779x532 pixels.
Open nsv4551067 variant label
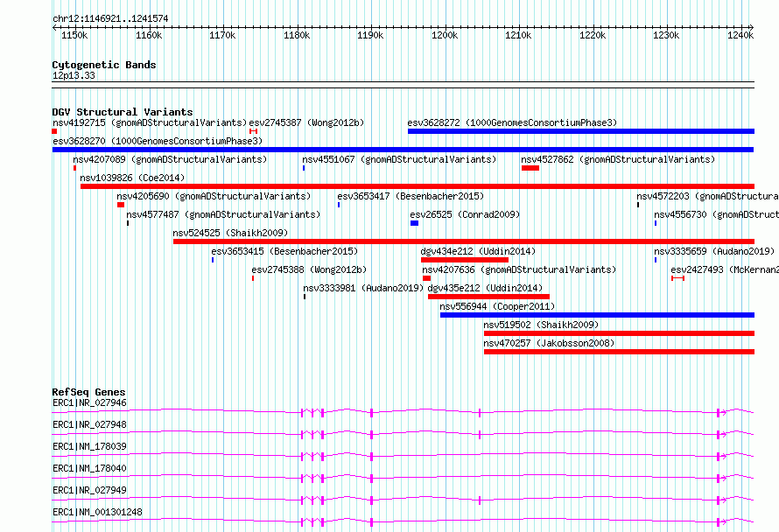click(x=399, y=159)
